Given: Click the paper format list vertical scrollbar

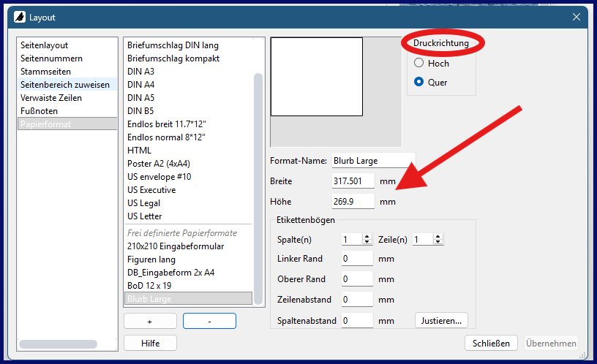Looking at the screenshot, I should tap(258, 183).
